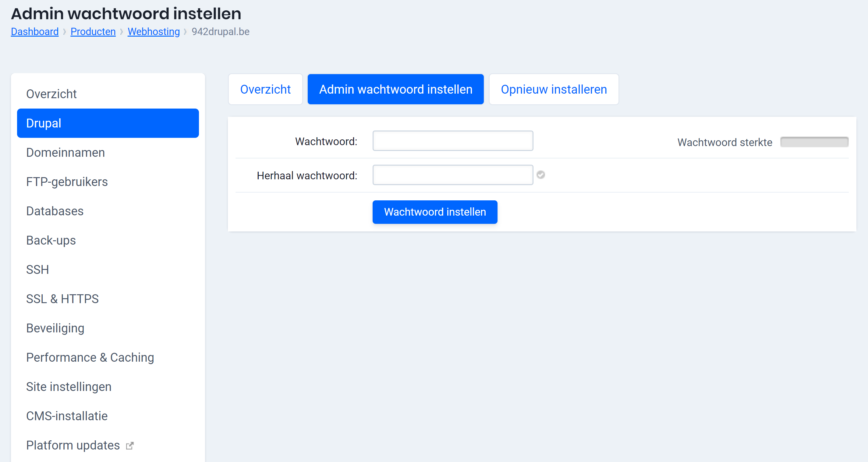Toggle the Performance & Caching menu item
The image size is (868, 462).
[90, 357]
